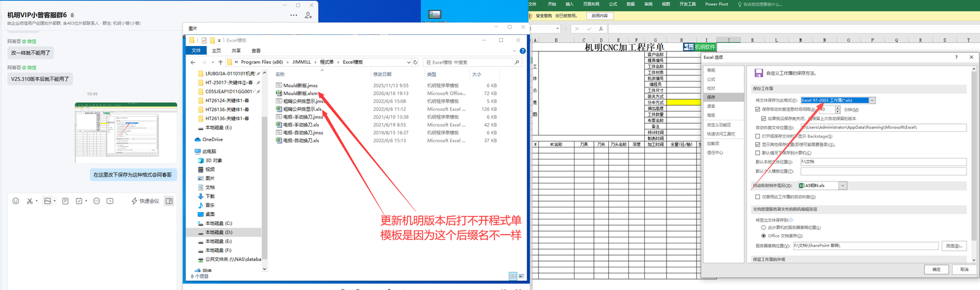Viewport: 980px width, 290px height.
Task: Toggle 保存自动恢复信息时间间隔 checkbox
Action: pos(758,109)
